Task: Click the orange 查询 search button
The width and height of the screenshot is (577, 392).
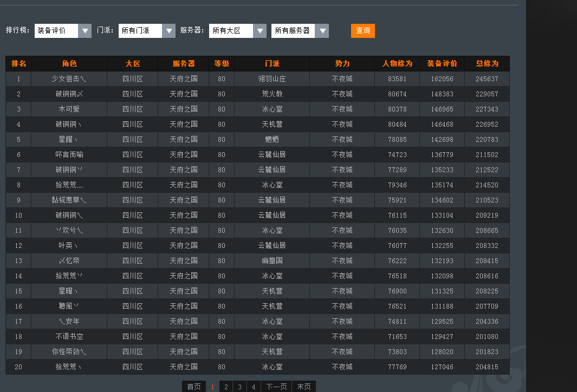Action: click(x=363, y=30)
